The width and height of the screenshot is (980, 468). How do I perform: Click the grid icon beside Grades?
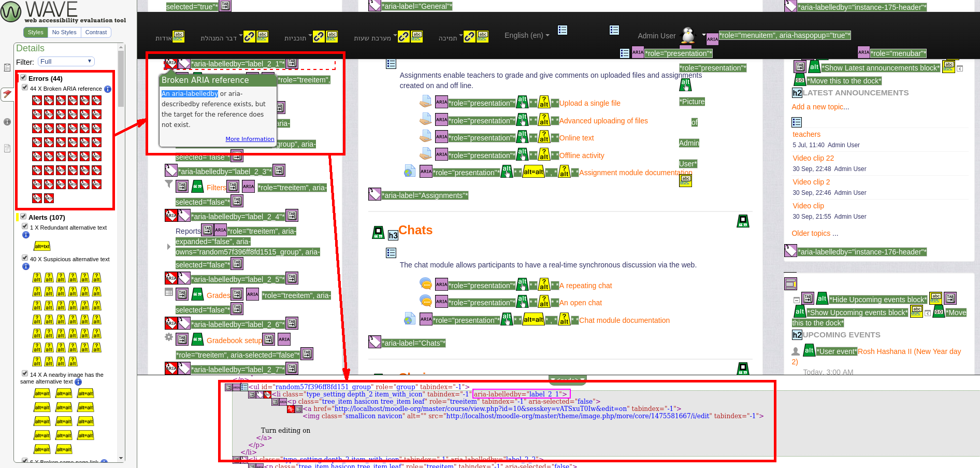[169, 292]
